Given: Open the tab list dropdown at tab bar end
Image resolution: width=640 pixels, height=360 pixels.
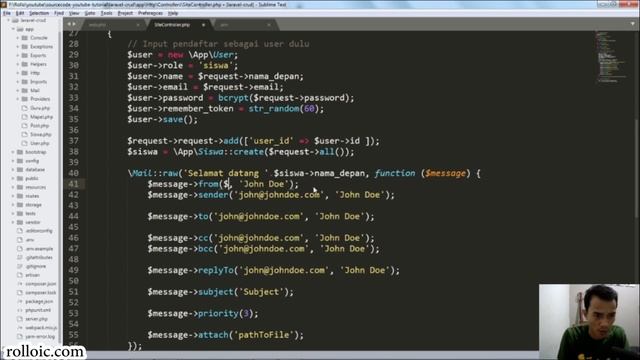Looking at the screenshot, I should click(633, 24).
